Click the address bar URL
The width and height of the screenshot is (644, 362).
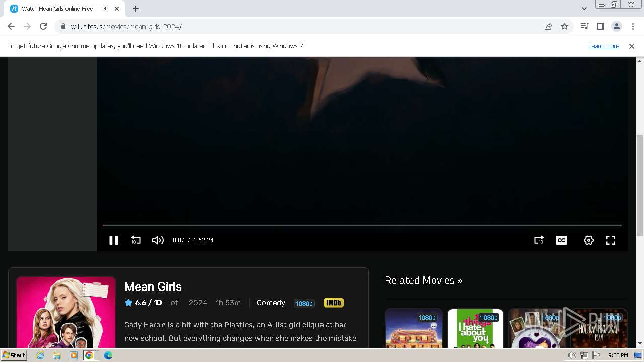pos(126,27)
